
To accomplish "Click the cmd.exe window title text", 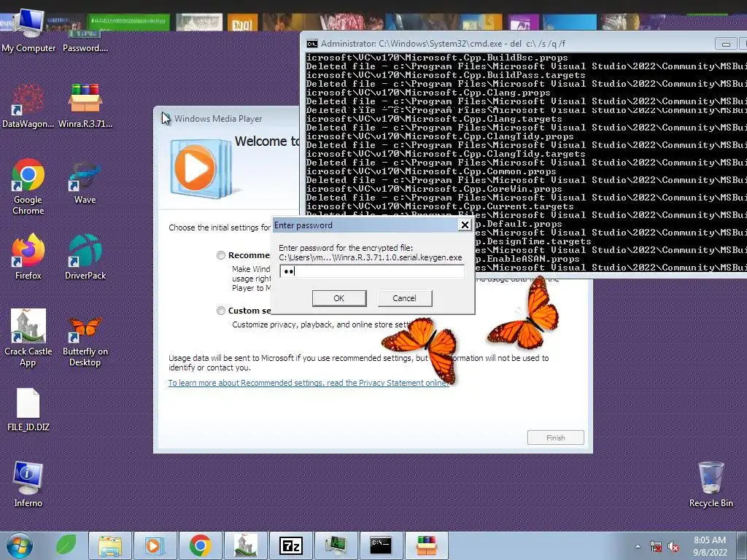I will coord(443,44).
